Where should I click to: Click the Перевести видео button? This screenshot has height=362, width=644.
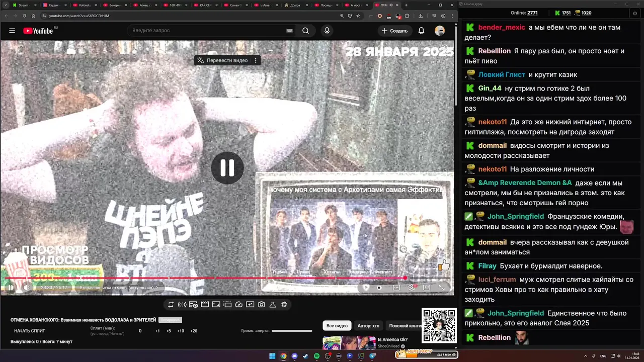point(223,60)
